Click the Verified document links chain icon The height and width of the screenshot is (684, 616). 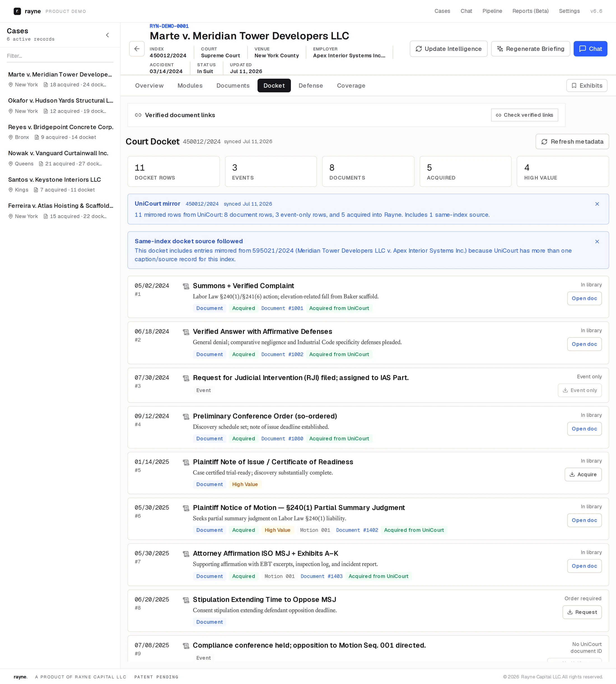point(138,115)
